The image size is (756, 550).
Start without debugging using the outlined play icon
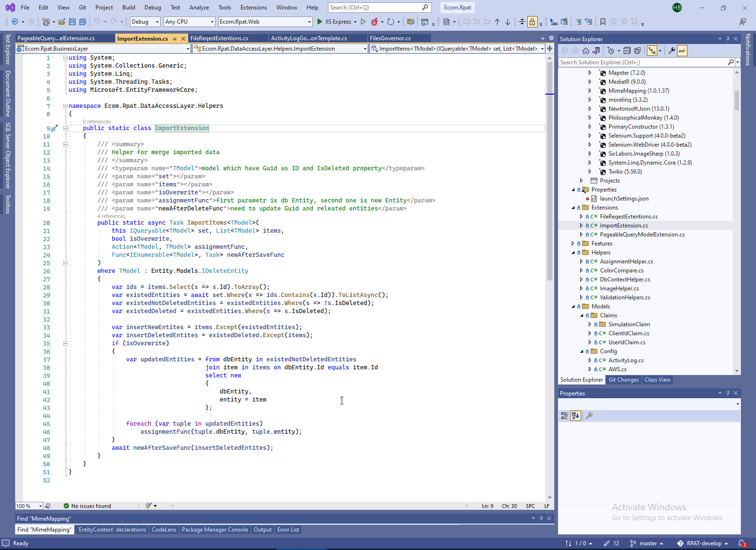[363, 22]
